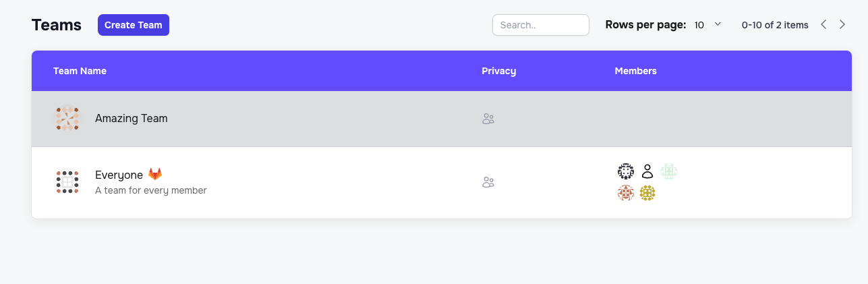The width and height of the screenshot is (868, 284).
Task: Open the Everyone team entry
Action: click(x=119, y=175)
